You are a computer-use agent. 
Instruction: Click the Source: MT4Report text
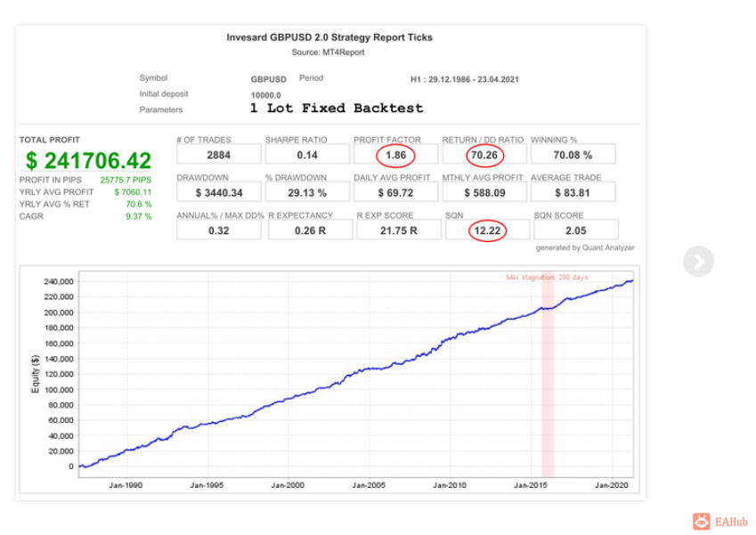coord(328,52)
